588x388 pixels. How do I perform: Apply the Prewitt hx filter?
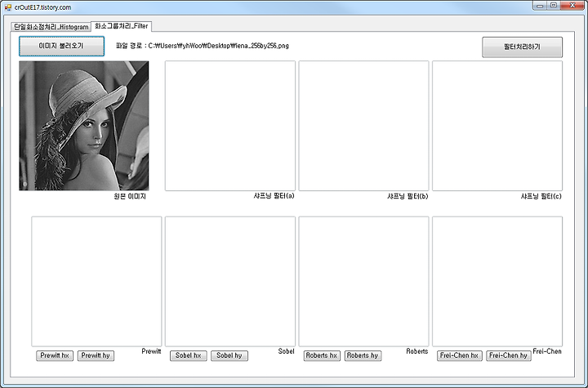coord(55,355)
